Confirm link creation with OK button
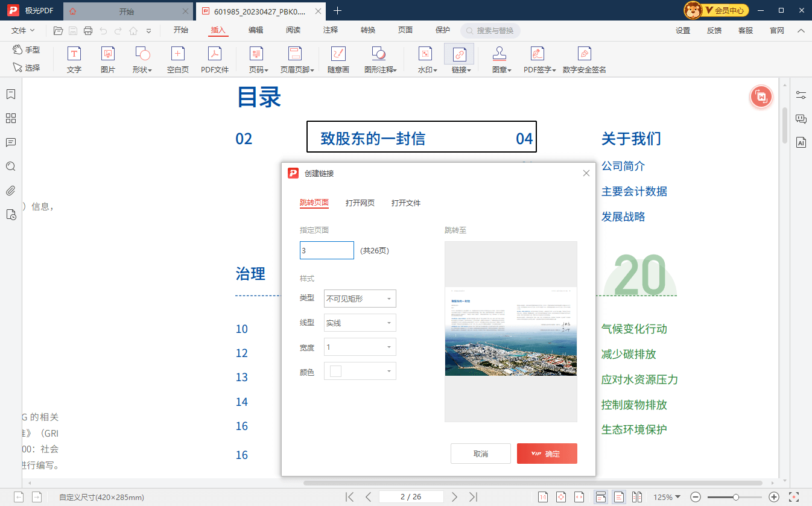 (547, 454)
